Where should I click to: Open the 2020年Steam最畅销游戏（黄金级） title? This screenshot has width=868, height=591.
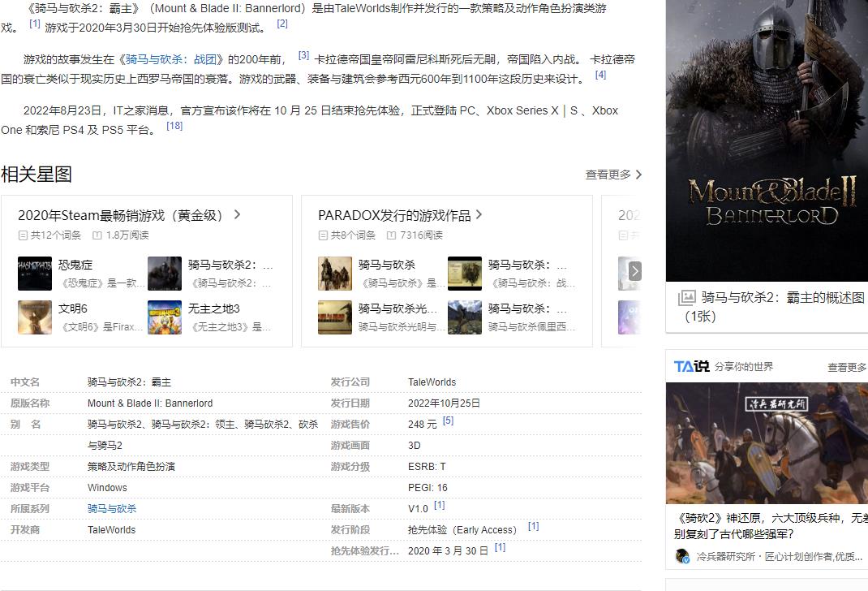(x=119, y=215)
